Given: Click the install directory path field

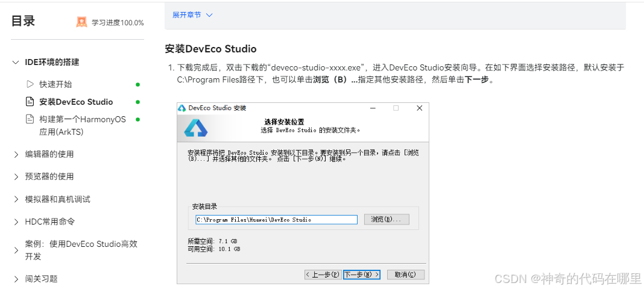Looking at the screenshot, I should (x=276, y=220).
